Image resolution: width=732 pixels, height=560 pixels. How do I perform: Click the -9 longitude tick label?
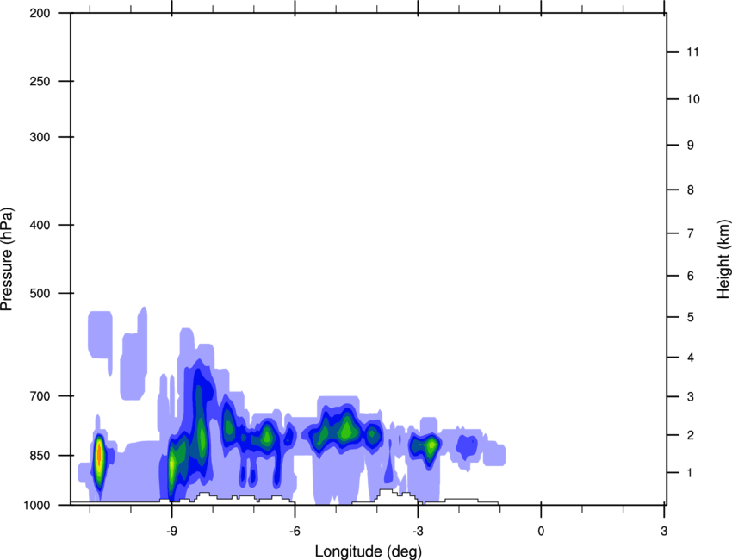coord(171,531)
